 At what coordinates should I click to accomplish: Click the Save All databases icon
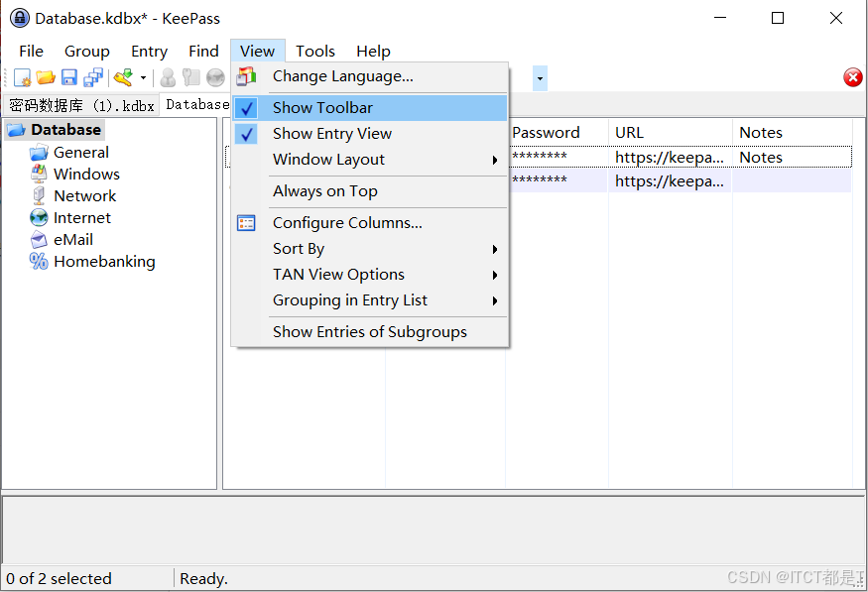click(93, 77)
